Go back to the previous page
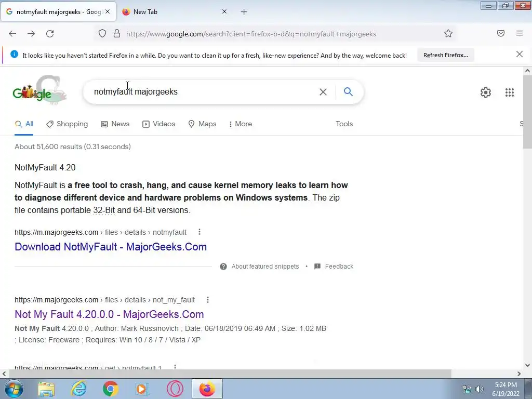 [12, 34]
